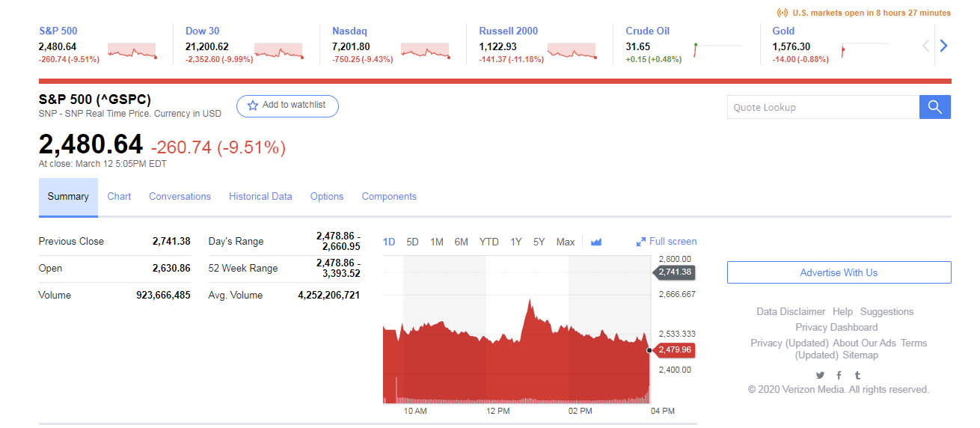
Task: Open the Conversations tab
Action: 180,196
